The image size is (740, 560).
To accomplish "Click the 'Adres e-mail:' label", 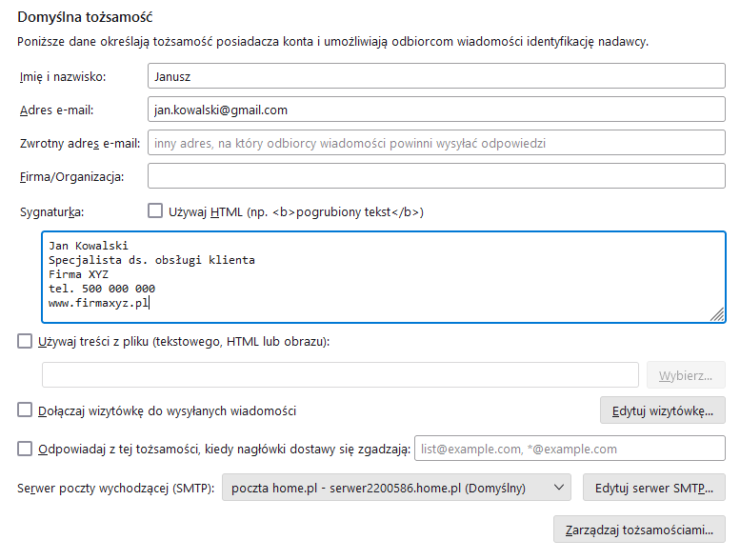I will click(56, 110).
